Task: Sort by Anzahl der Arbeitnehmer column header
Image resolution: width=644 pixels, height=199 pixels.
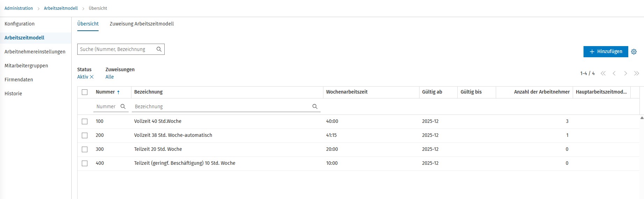Action: 542,92
